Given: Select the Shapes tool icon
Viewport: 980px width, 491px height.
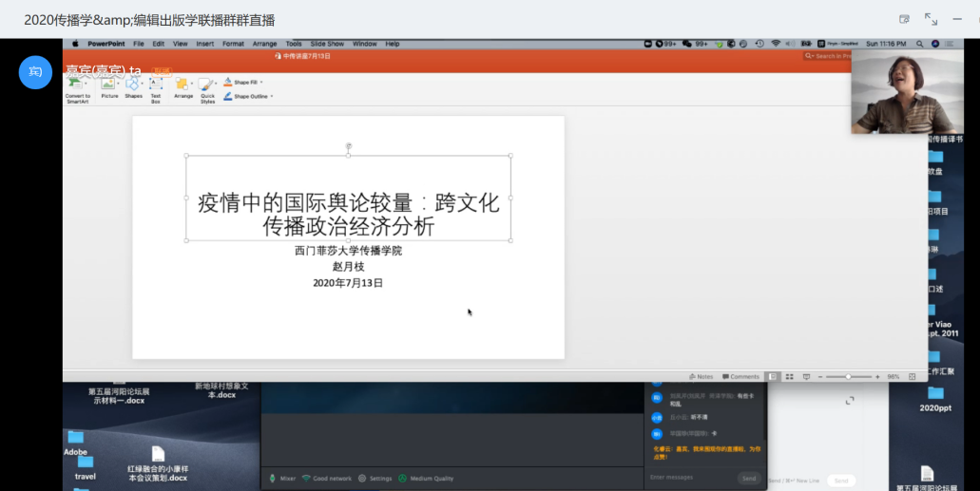Looking at the screenshot, I should (133, 85).
